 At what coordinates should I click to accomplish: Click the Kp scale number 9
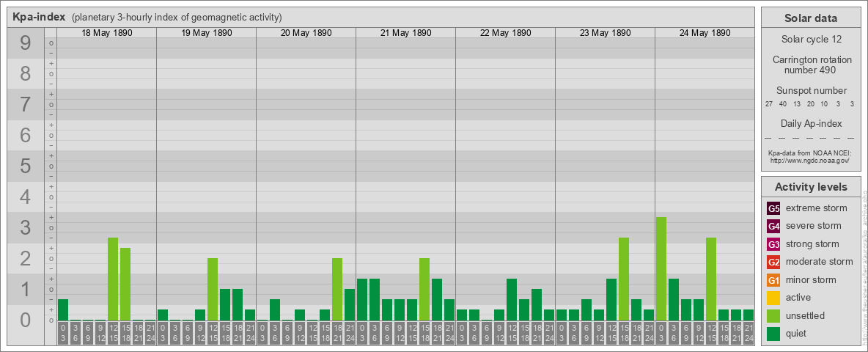[x=25, y=43]
